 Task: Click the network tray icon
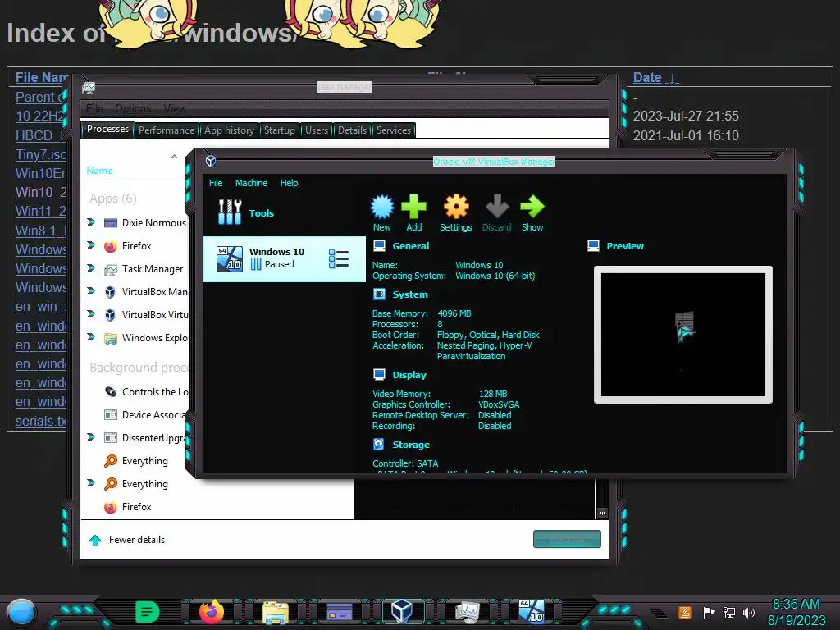click(x=728, y=612)
